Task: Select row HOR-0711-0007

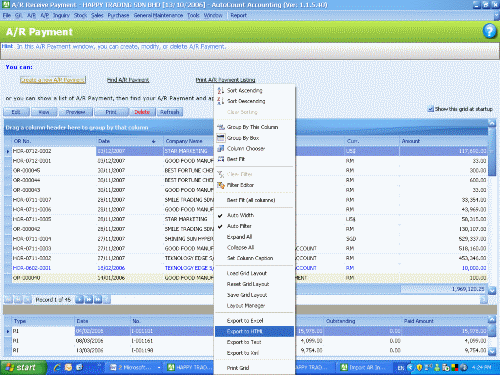Action: tap(250, 200)
